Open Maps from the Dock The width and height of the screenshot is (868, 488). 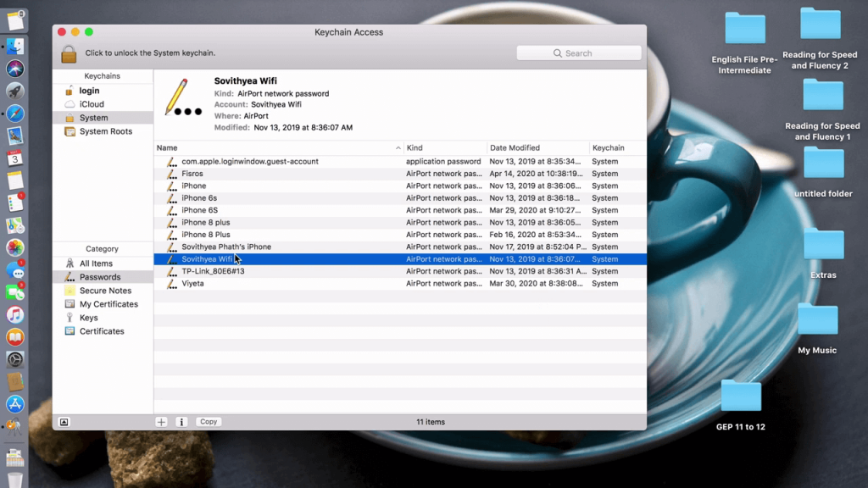[15, 225]
